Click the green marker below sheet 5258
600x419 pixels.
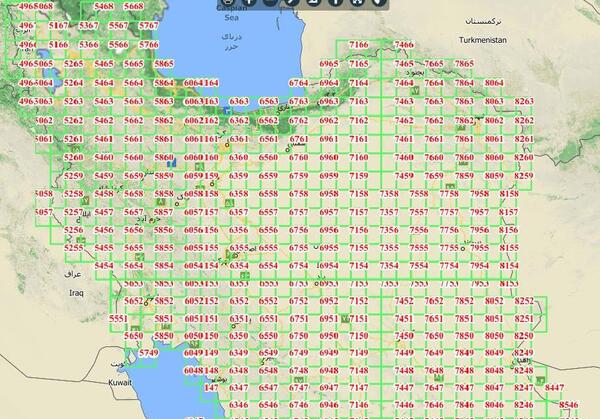[x=86, y=201]
